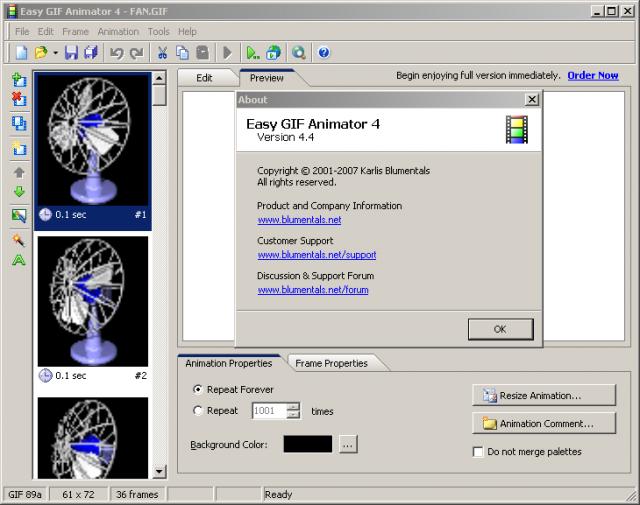
Task: Open the dropdown arrow next to Open
Action: [56, 52]
